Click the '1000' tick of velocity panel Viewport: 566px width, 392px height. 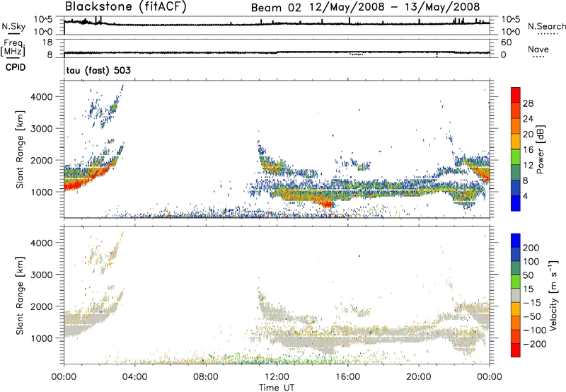(42, 338)
